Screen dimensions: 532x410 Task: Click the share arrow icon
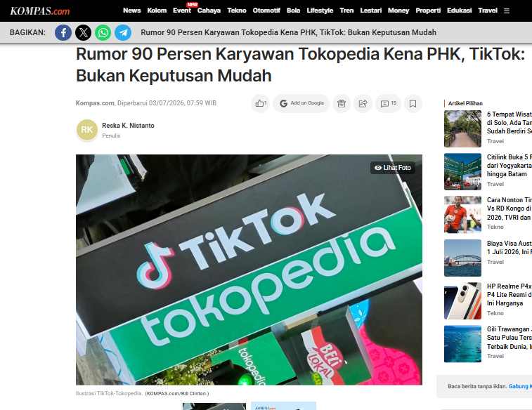(x=363, y=103)
